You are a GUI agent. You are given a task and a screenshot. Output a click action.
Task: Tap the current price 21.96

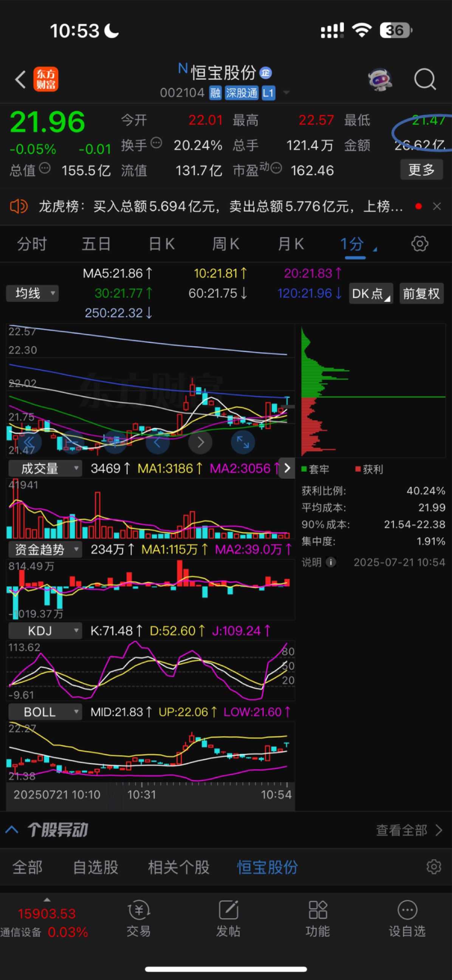[47, 122]
